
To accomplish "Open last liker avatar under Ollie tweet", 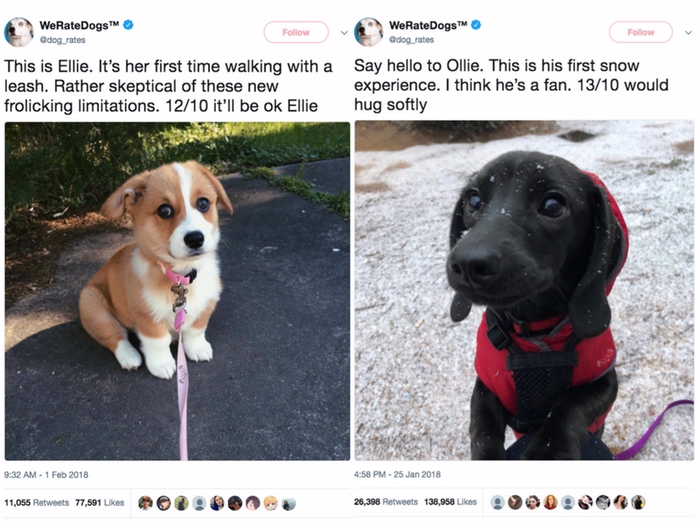I will pos(638,503).
